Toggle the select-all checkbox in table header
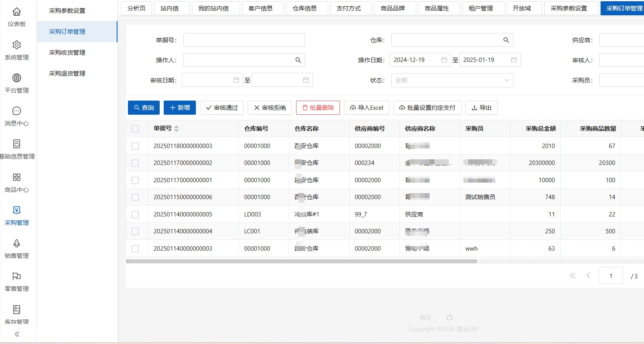The height and width of the screenshot is (344, 644). click(135, 129)
